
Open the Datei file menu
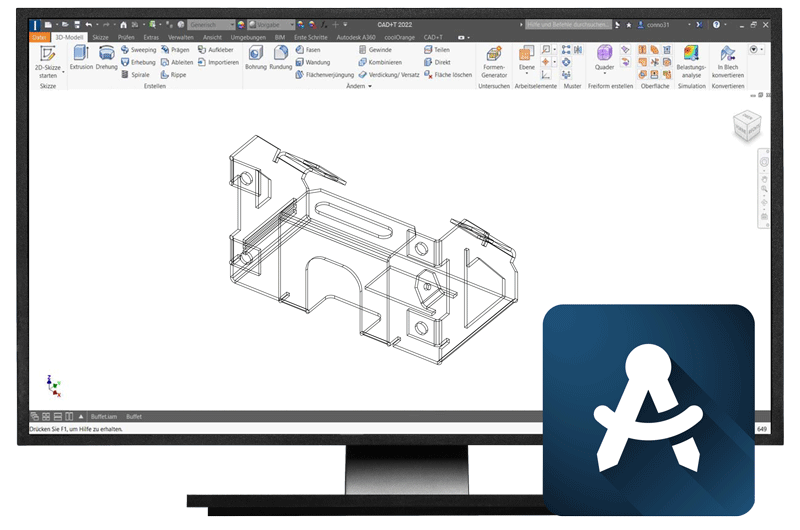coord(39,37)
